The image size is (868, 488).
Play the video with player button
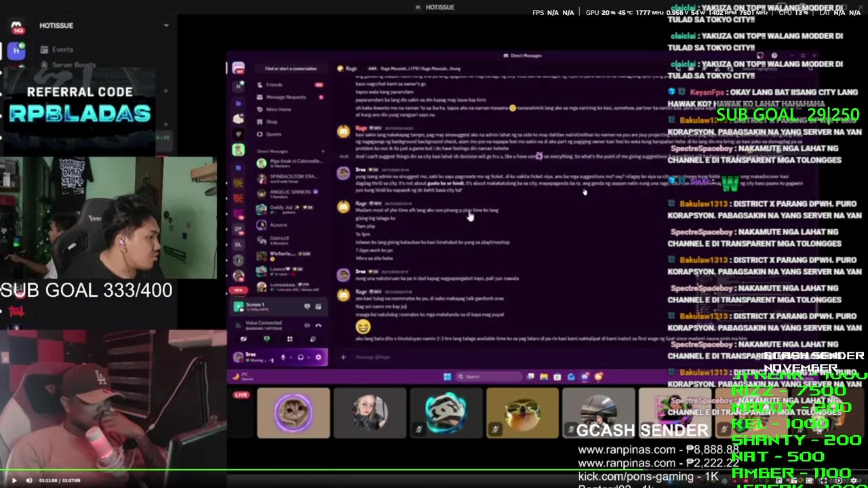(x=14, y=481)
